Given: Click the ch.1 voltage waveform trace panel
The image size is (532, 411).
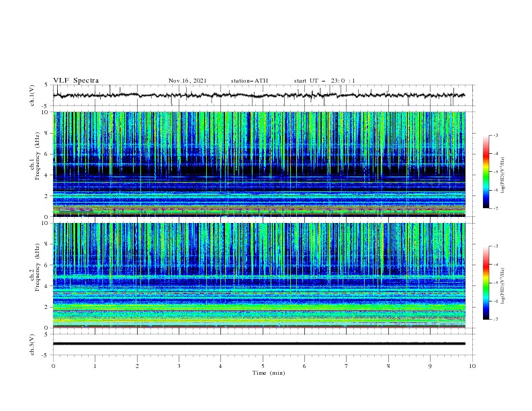Looking at the screenshot, I should pos(263,95).
